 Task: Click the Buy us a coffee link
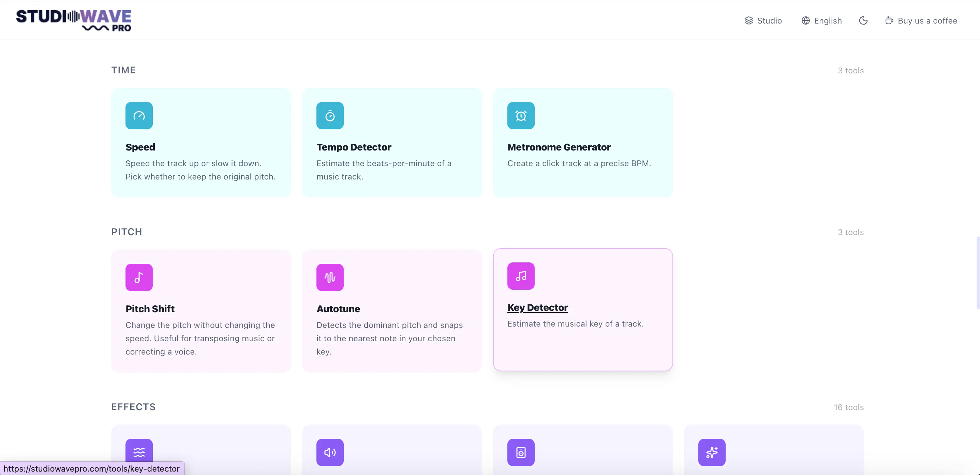(921, 20)
